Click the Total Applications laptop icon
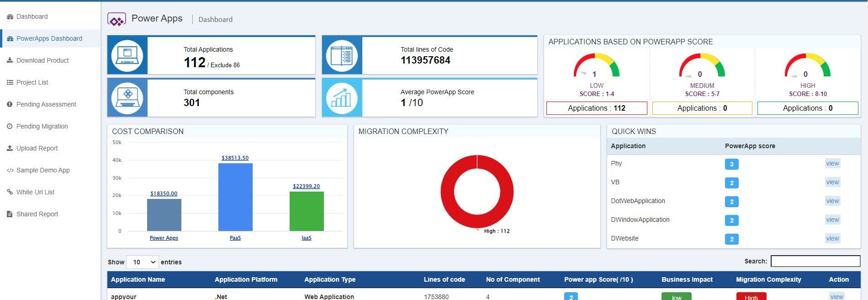Screen dimensions: 868x300 click(127, 56)
